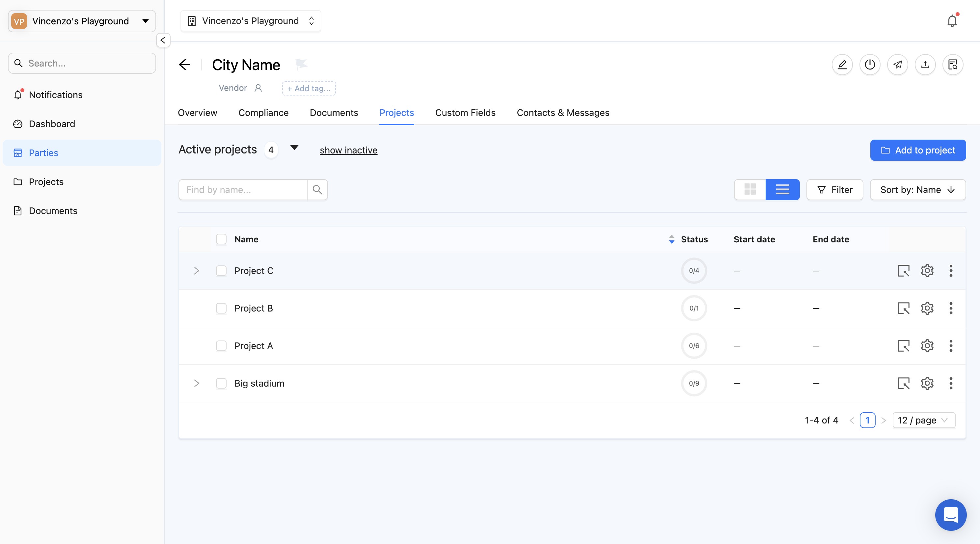Open the Contacts & Messages tab
980x544 pixels.
(563, 113)
